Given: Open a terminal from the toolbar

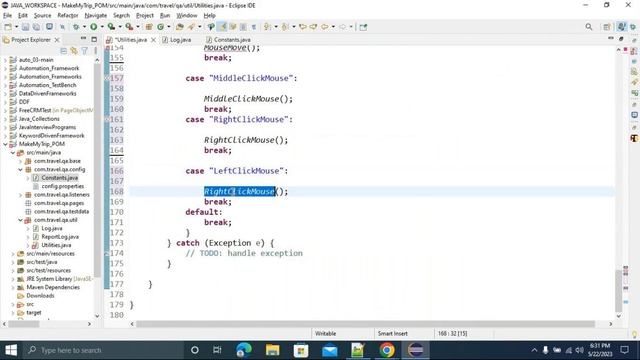Looking at the screenshot, I should pyautogui.click(x=49, y=27).
